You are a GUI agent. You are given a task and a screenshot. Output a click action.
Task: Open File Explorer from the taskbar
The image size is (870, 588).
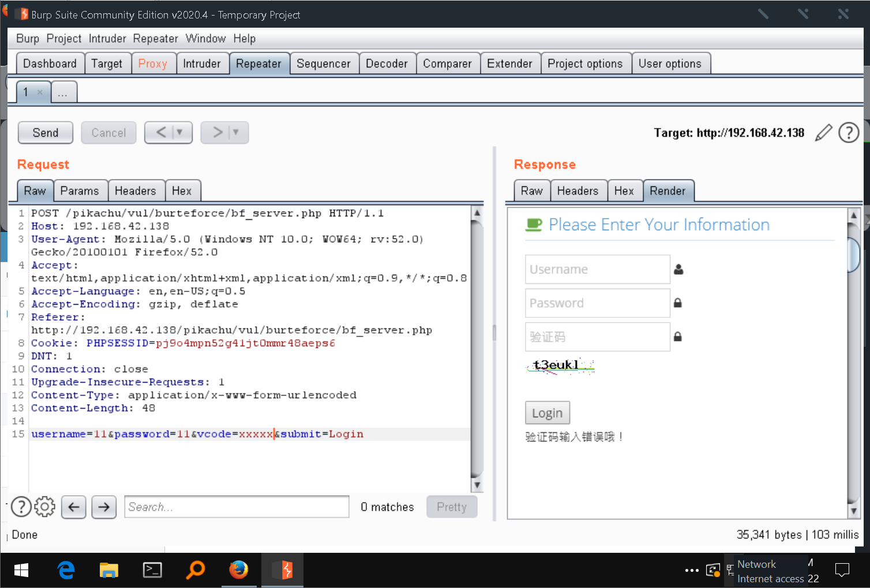(108, 570)
